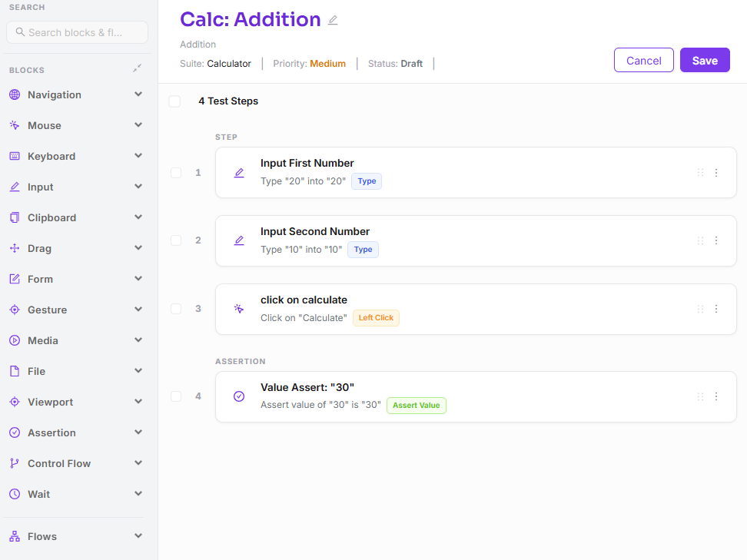Expand the Clipboard blocks chevron
The width and height of the screenshot is (747, 560).
pyautogui.click(x=138, y=217)
